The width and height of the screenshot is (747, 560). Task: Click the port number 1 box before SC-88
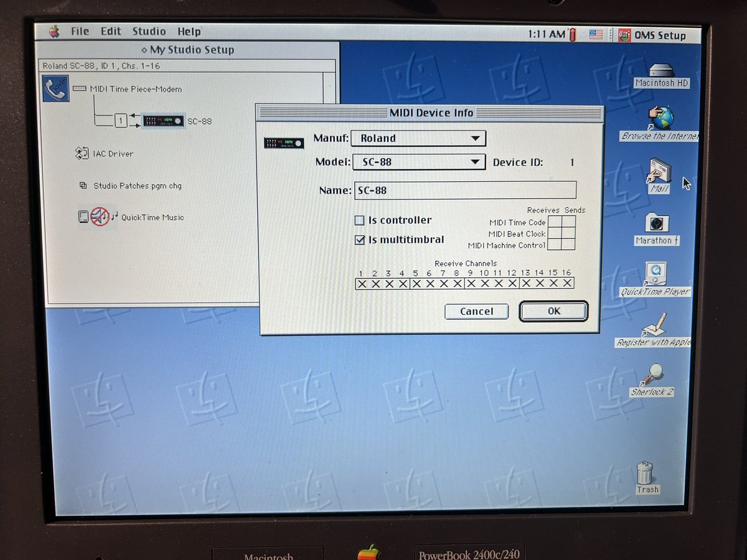[121, 121]
